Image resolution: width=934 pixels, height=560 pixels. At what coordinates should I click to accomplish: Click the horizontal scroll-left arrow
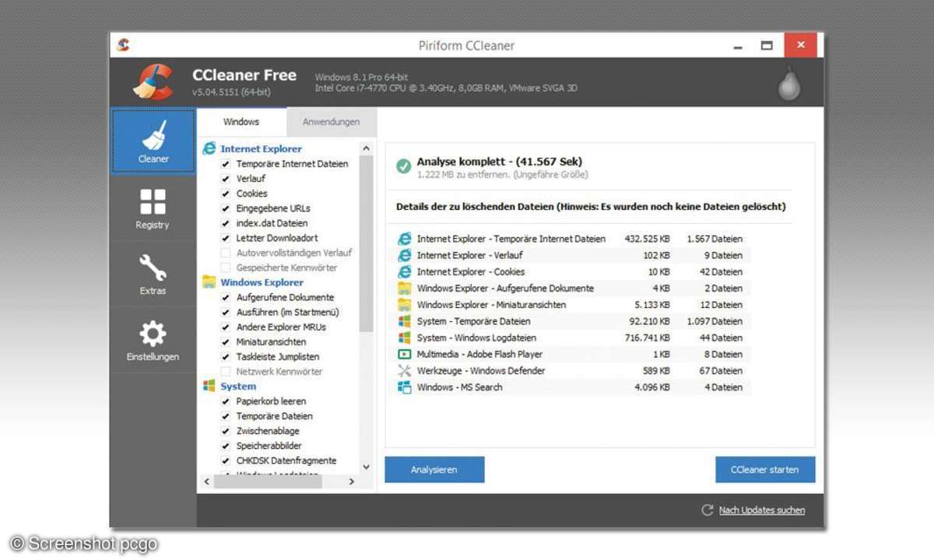[206, 481]
